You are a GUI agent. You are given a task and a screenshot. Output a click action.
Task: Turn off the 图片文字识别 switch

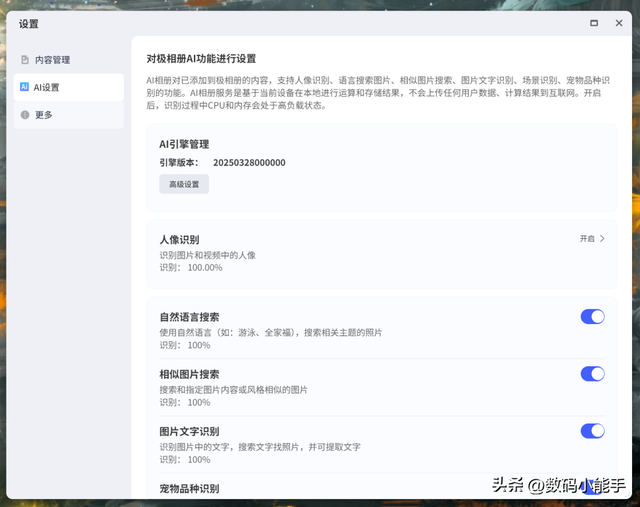[592, 431]
